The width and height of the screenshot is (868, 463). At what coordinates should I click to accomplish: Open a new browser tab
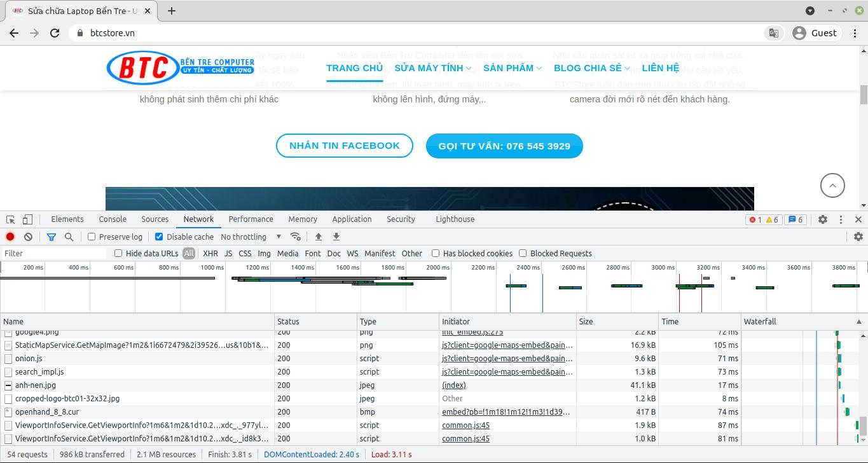point(172,11)
